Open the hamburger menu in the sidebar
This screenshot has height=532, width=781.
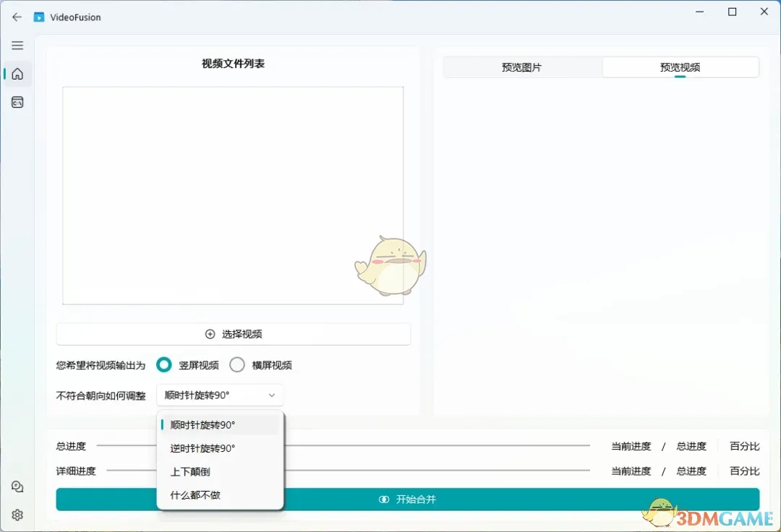[x=17, y=45]
